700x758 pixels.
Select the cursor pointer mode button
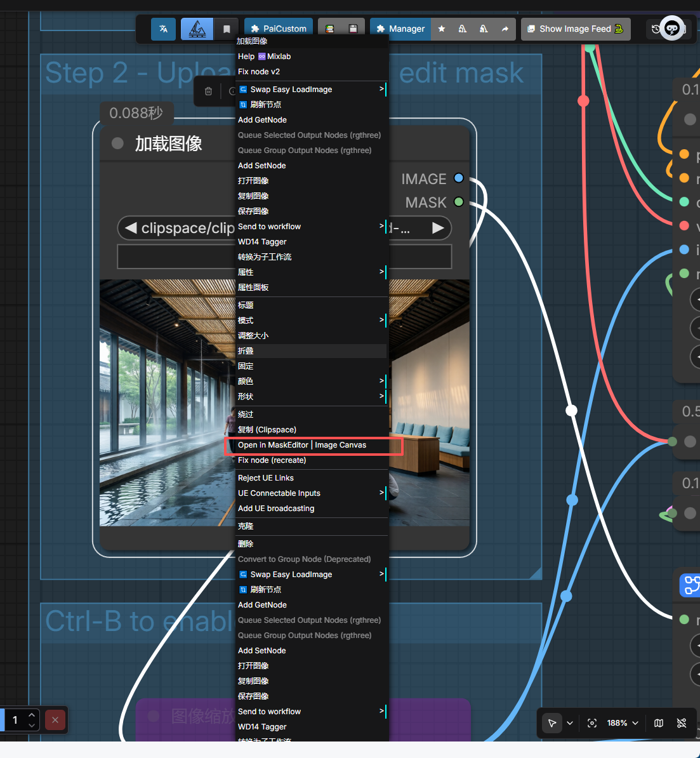[551, 723]
